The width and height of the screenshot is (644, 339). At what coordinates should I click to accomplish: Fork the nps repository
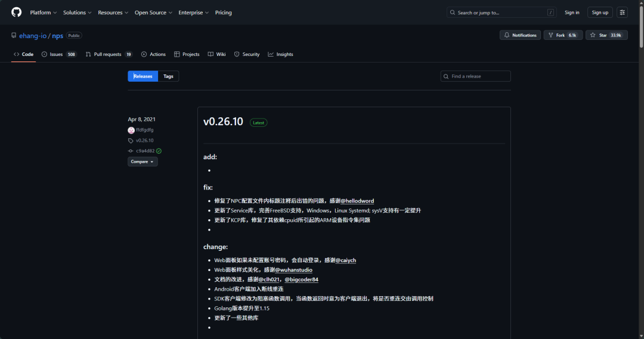coord(562,35)
